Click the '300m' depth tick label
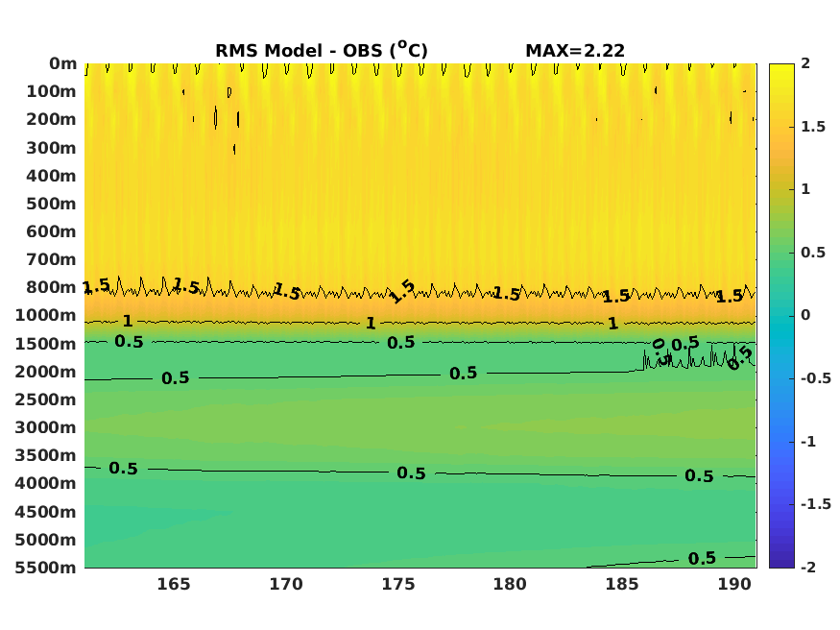The image size is (840, 630). [52, 148]
